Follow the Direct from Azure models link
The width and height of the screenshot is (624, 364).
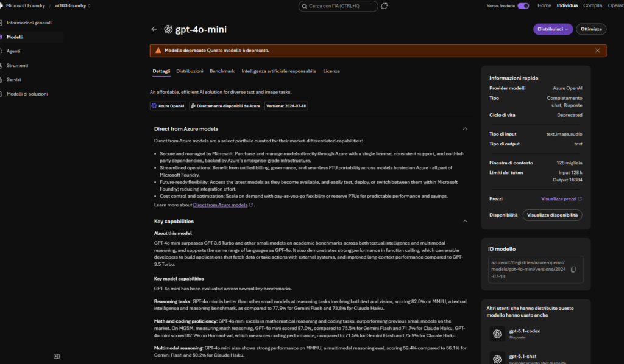pos(220,205)
